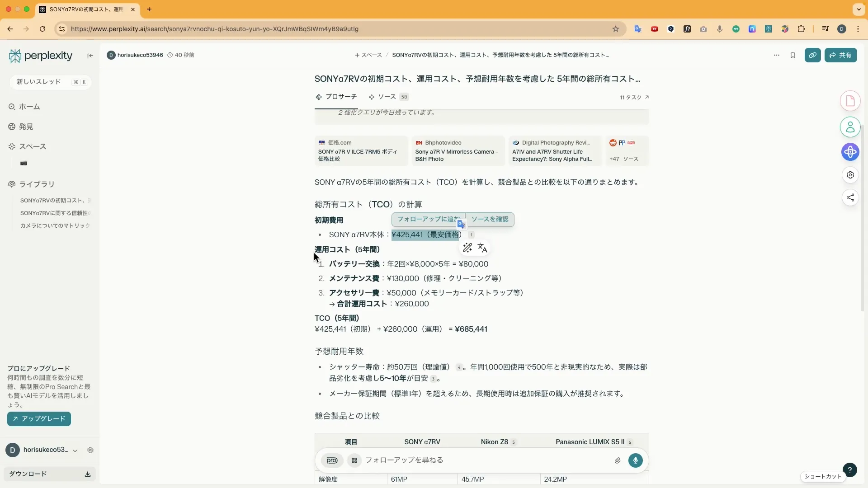Toggle incognito mode next to the pro badge

click(354, 460)
